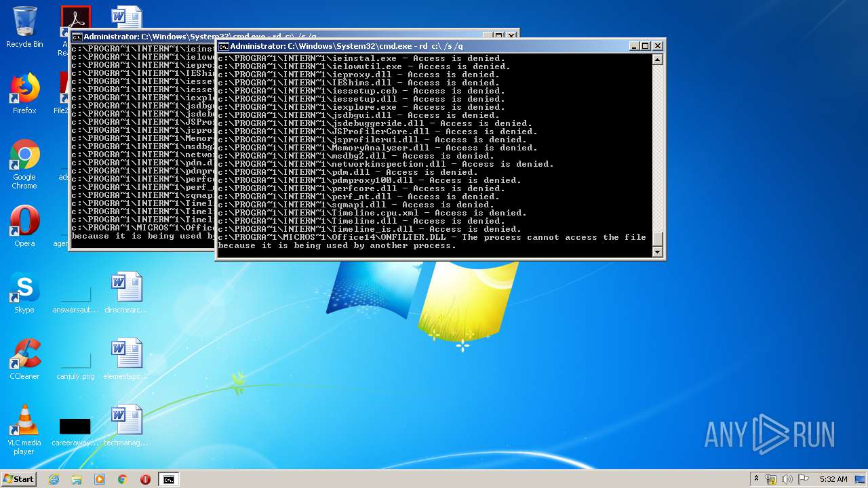Maximize the front cmd window
The height and width of the screenshot is (488, 868).
pos(646,46)
